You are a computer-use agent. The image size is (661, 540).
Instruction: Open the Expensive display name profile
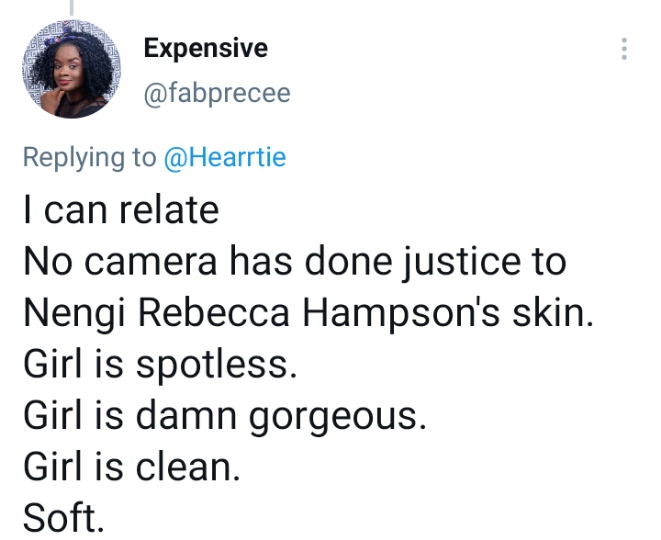pos(206,48)
